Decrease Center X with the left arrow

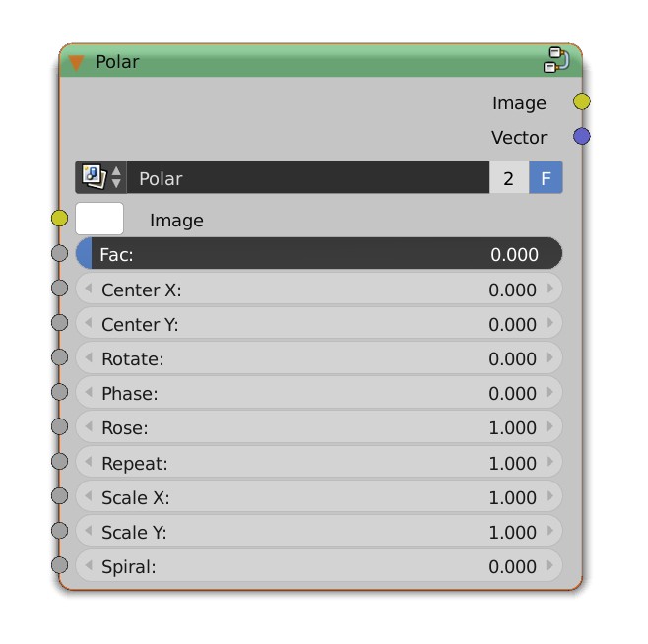point(88,290)
